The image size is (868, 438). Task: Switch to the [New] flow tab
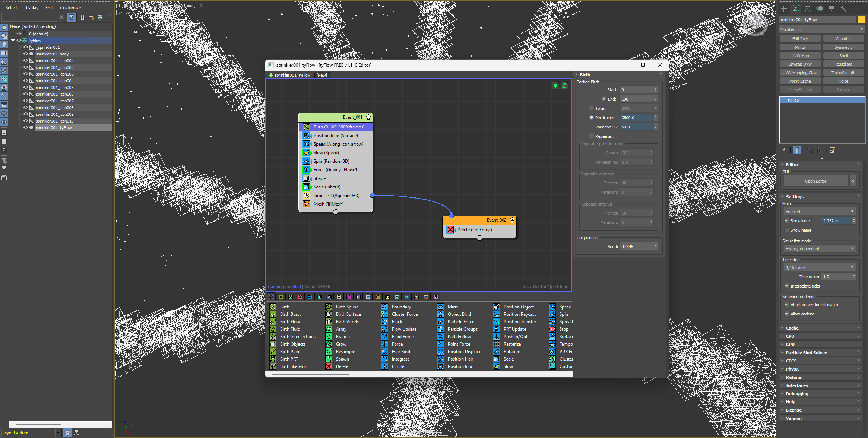click(321, 75)
